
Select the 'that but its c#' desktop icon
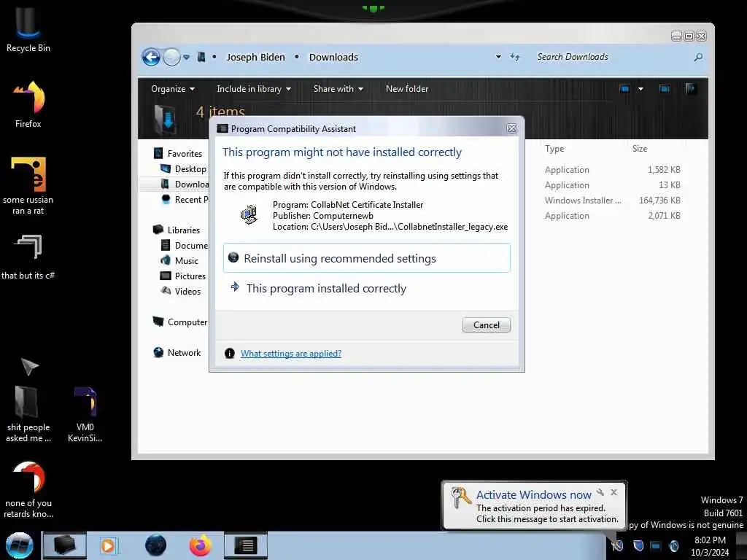[x=28, y=257]
